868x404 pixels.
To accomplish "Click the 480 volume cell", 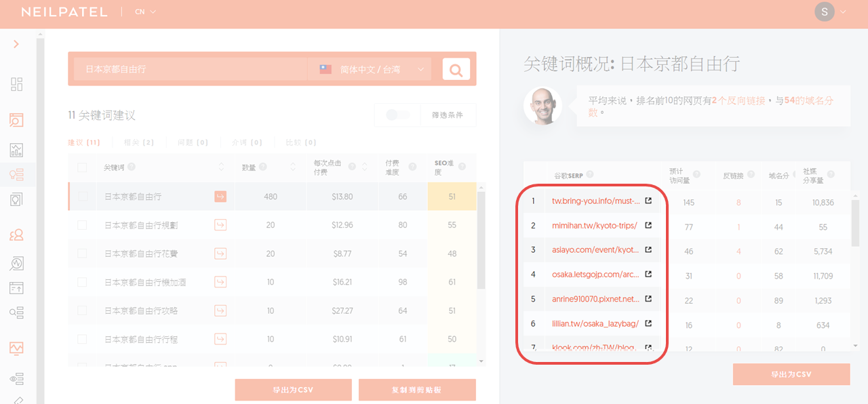I will (271, 197).
